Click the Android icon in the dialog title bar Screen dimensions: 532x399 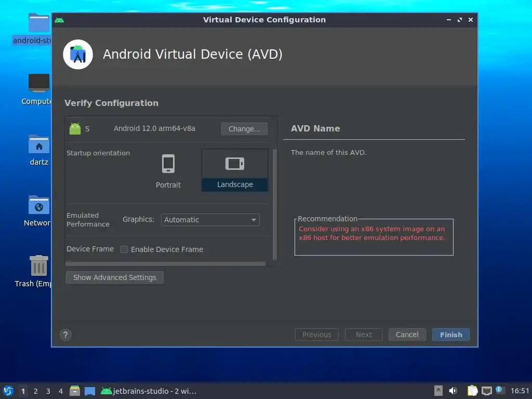tap(59, 20)
